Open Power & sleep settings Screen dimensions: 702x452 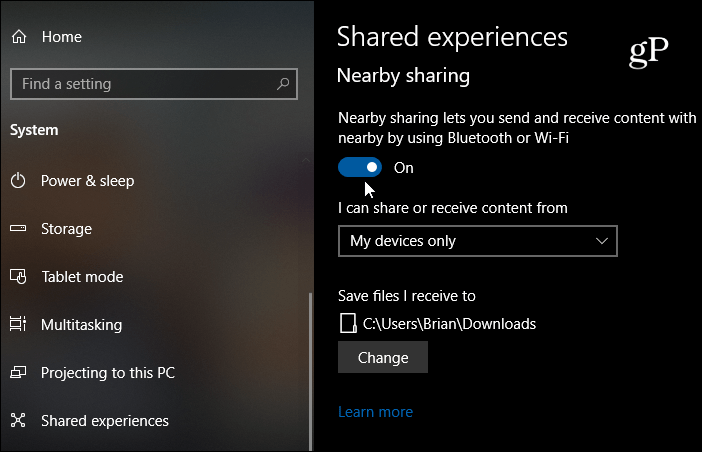click(x=87, y=181)
